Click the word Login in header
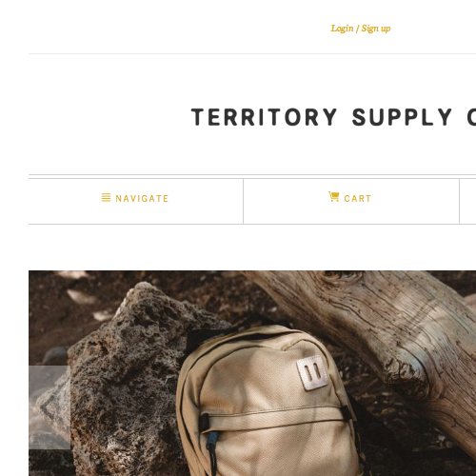The image size is (476, 476). tap(342, 29)
